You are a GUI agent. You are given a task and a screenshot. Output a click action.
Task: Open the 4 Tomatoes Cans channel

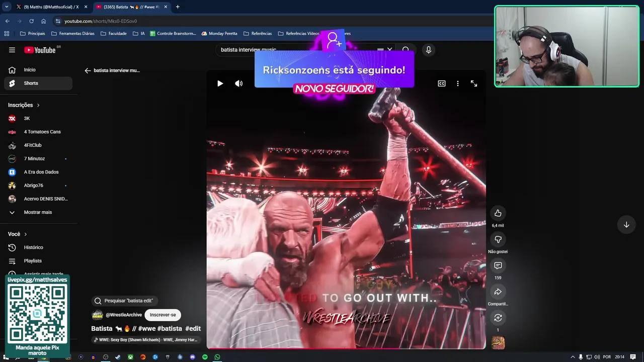pos(38,132)
